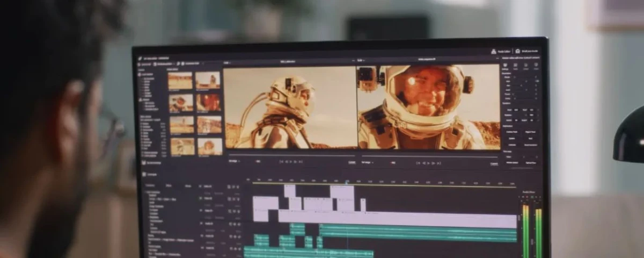Click the Optical Flow button in the right panel
Image resolution: width=644 pixels, height=258 pixels.
531,162
